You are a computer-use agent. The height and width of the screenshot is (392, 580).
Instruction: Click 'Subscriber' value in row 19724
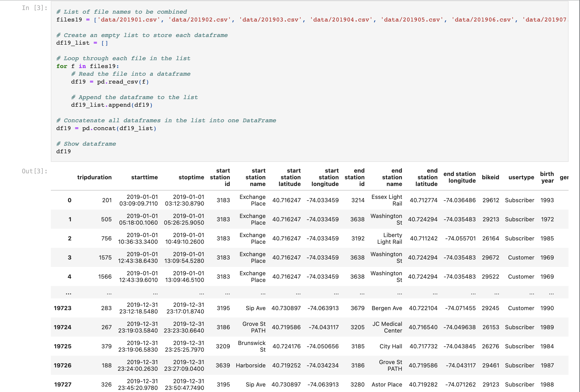[x=520, y=327]
